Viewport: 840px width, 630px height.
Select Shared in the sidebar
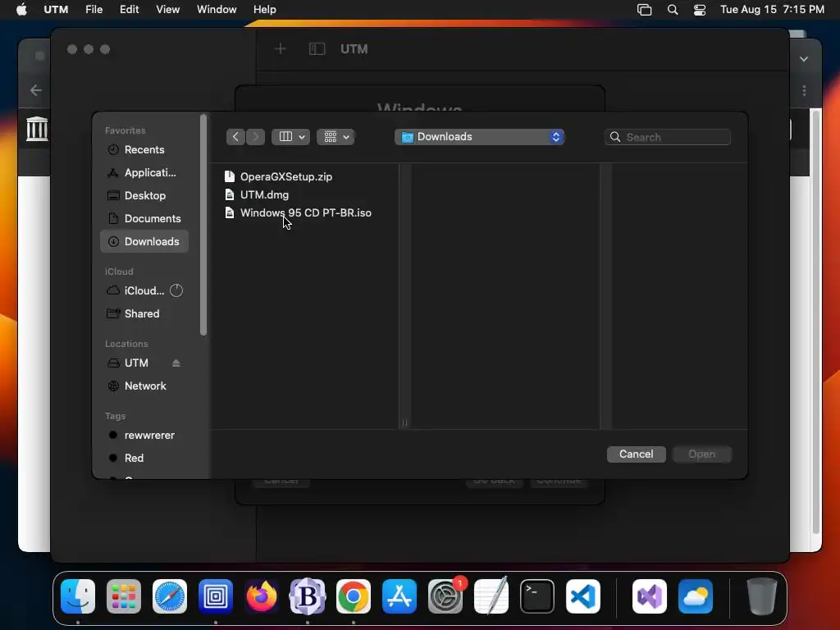[x=144, y=314]
